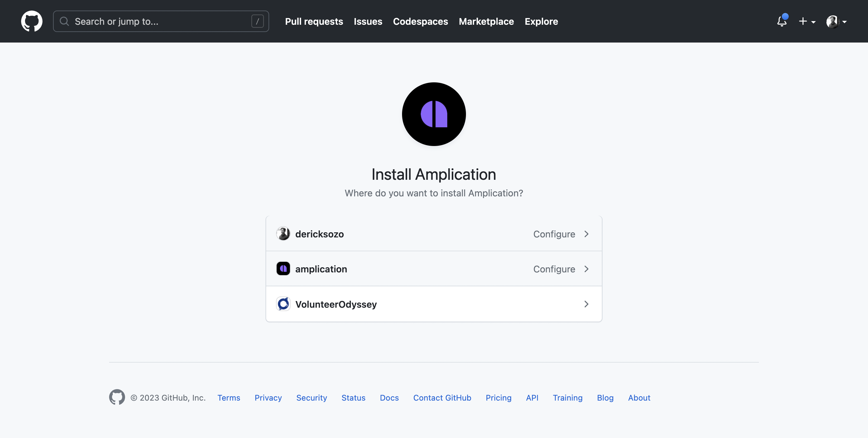Open Codespaces in top navigation
The image size is (868, 438).
pyautogui.click(x=420, y=21)
